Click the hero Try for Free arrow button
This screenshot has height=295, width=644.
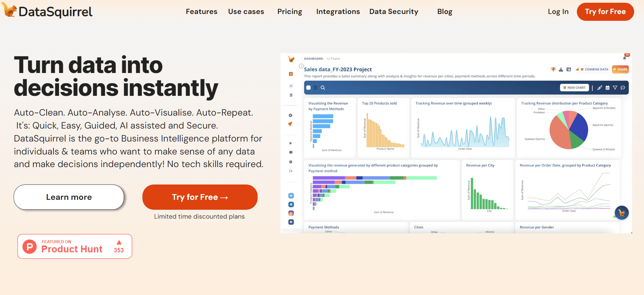(200, 197)
